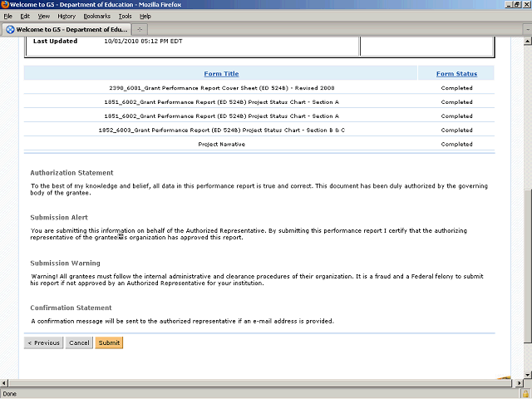This screenshot has height=399, width=532.
Task: Open a new tab with the plus button
Action: (140, 29)
